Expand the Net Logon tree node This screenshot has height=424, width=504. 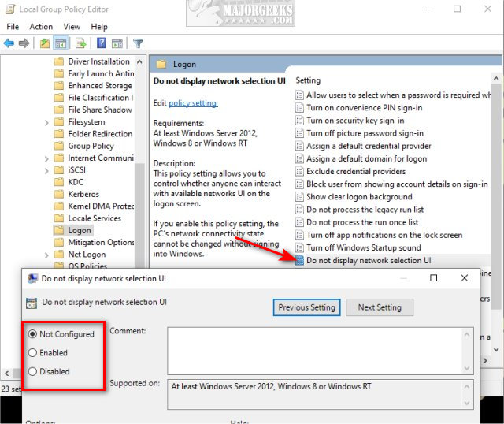click(46, 255)
